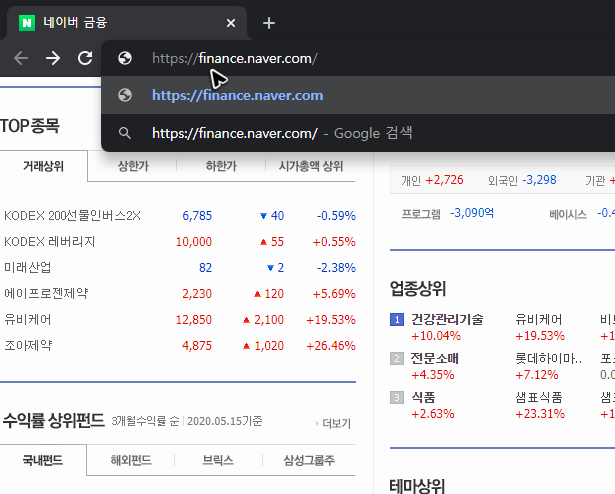615x494 pixels.
Task: Switch to the 거래상위 tab
Action: click(x=43, y=166)
